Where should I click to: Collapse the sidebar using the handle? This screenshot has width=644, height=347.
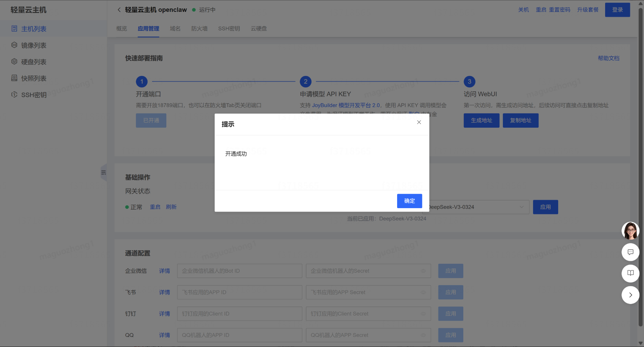coord(103,172)
